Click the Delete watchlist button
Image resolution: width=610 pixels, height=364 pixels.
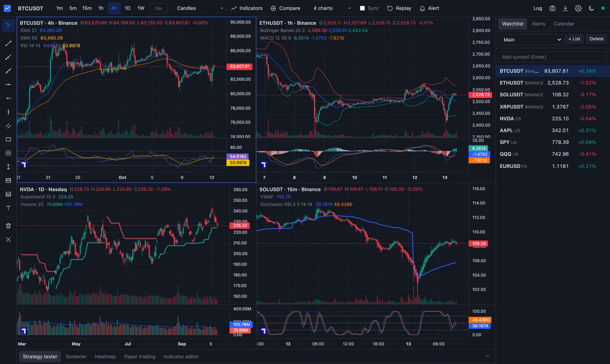click(x=596, y=39)
